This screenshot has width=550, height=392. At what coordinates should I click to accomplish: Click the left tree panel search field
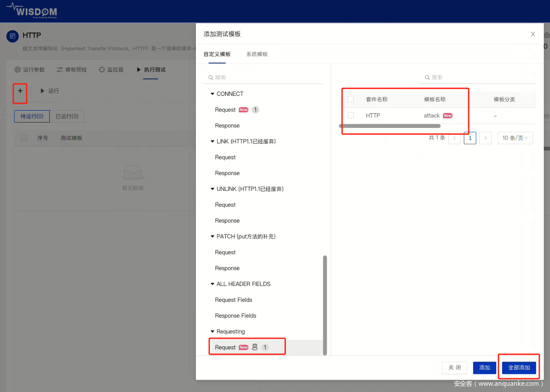point(265,77)
